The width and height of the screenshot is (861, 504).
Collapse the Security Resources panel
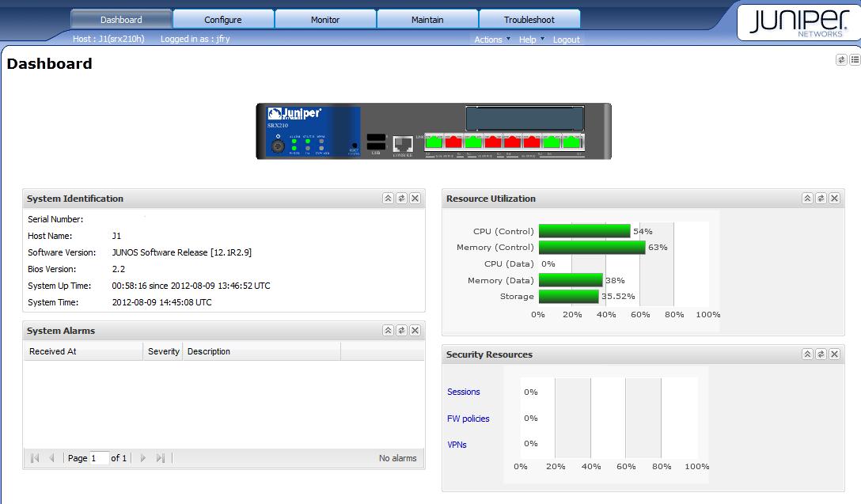[807, 354]
